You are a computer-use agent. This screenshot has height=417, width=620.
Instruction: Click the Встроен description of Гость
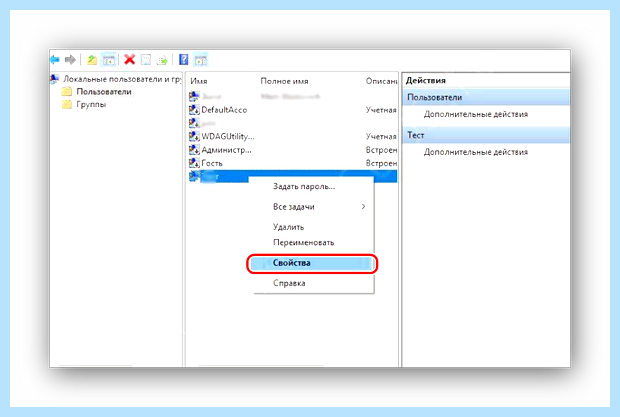pyautogui.click(x=381, y=163)
